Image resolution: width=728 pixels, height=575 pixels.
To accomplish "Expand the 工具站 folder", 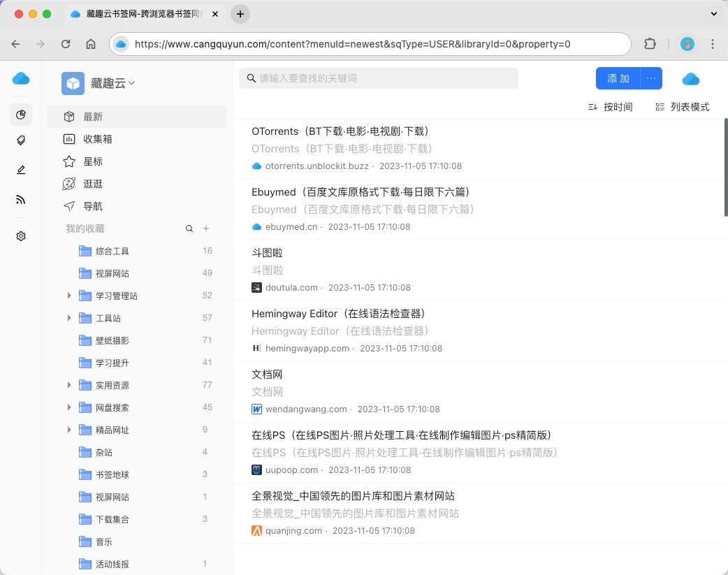I will coord(68,318).
